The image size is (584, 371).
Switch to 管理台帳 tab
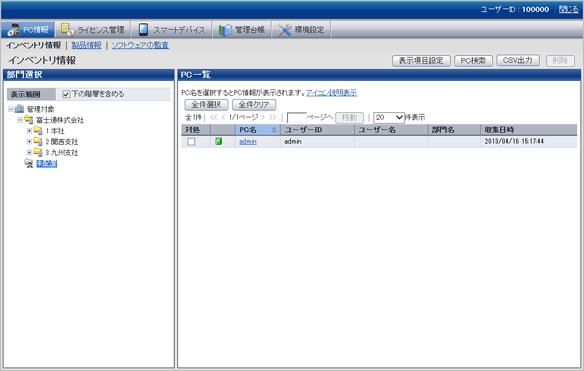[242, 29]
